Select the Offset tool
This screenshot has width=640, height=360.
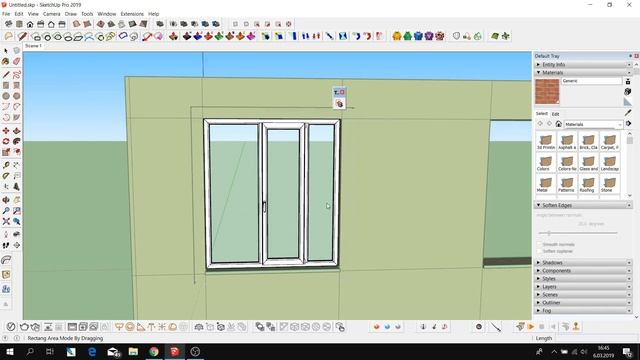[16, 152]
